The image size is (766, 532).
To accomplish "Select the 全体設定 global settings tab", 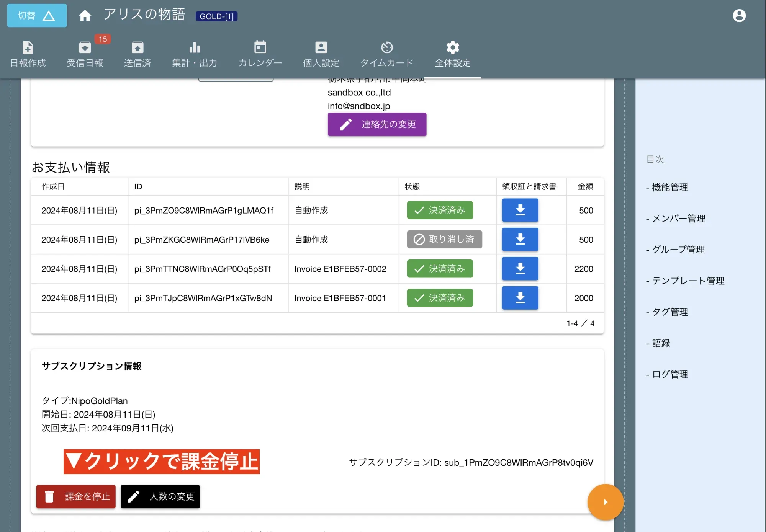I will 452,54.
